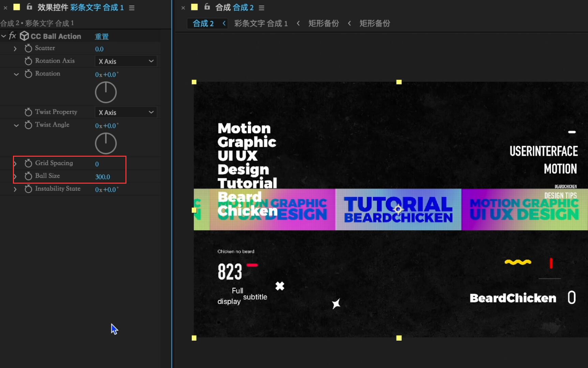This screenshot has width=588, height=368.
Task: Select the first 矩形备份 breadcrumb
Action: [323, 24]
